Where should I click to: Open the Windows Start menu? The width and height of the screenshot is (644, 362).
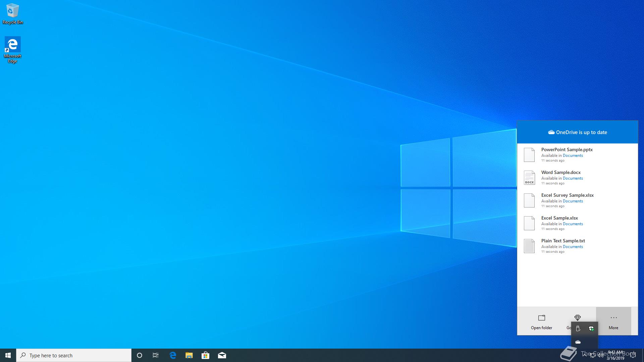8,355
